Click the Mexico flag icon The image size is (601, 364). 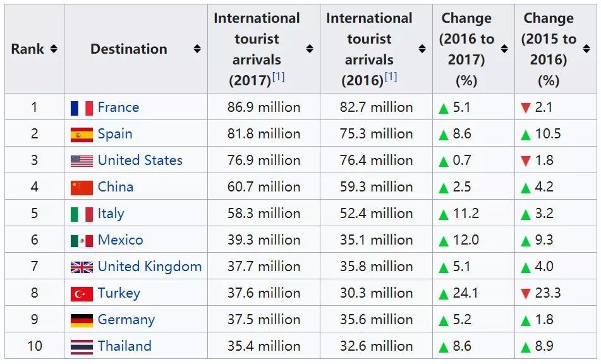(x=82, y=241)
